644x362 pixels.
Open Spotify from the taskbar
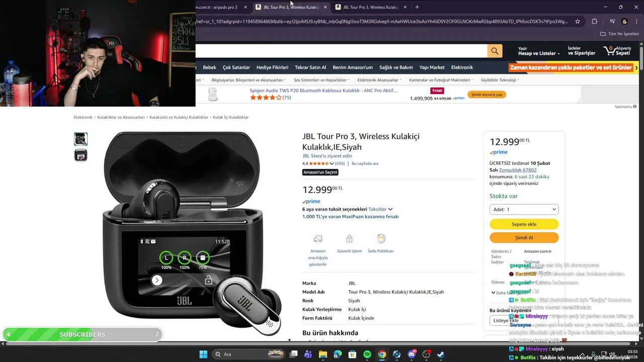click(x=367, y=354)
